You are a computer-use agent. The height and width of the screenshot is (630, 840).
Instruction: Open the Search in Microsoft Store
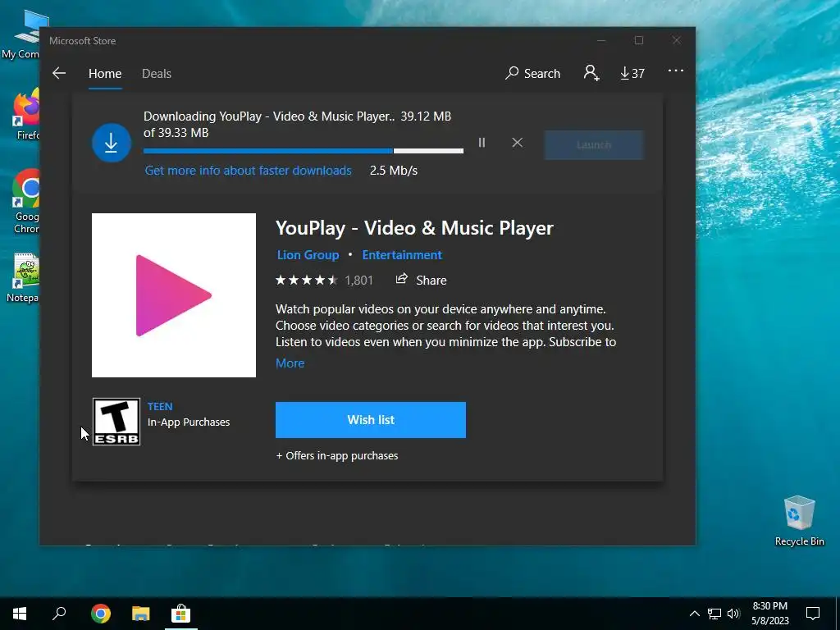point(532,73)
